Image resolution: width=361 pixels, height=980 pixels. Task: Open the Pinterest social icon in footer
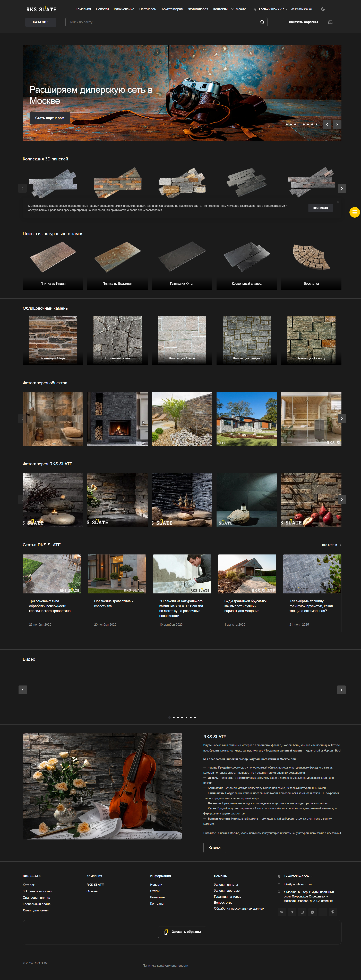[333, 912]
